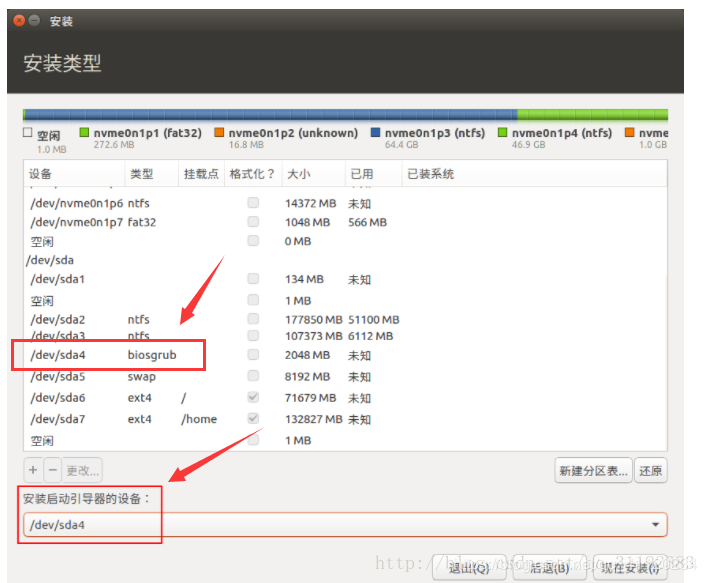Screen dimensions: 707x583
Task: Click the green nvme0n1p4 (ntfs) legend swatch
Action: pos(502,133)
